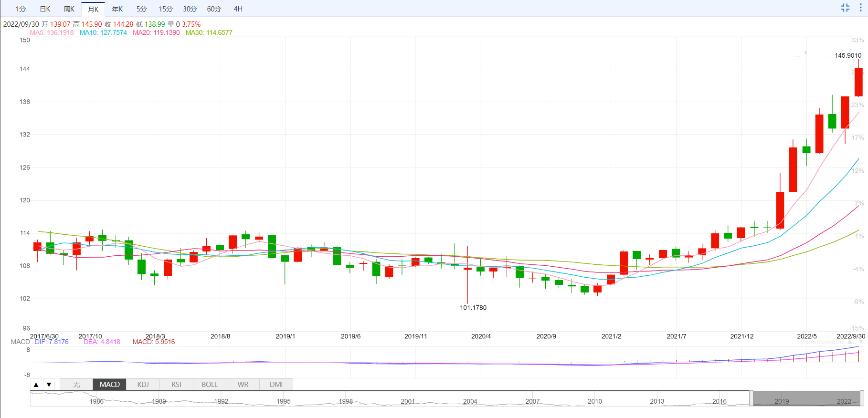Disable indicators with the 无 button
Image resolution: width=868 pixels, height=418 pixels.
point(76,385)
